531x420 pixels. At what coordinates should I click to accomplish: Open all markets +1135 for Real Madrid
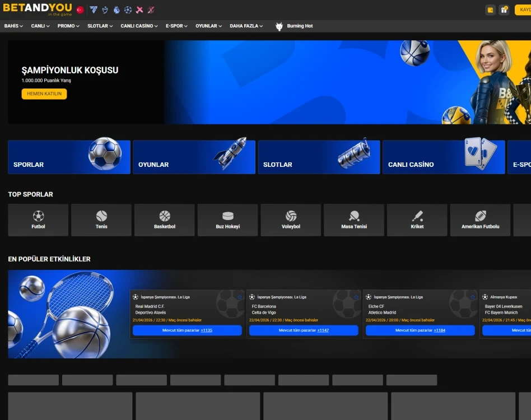pos(187,330)
